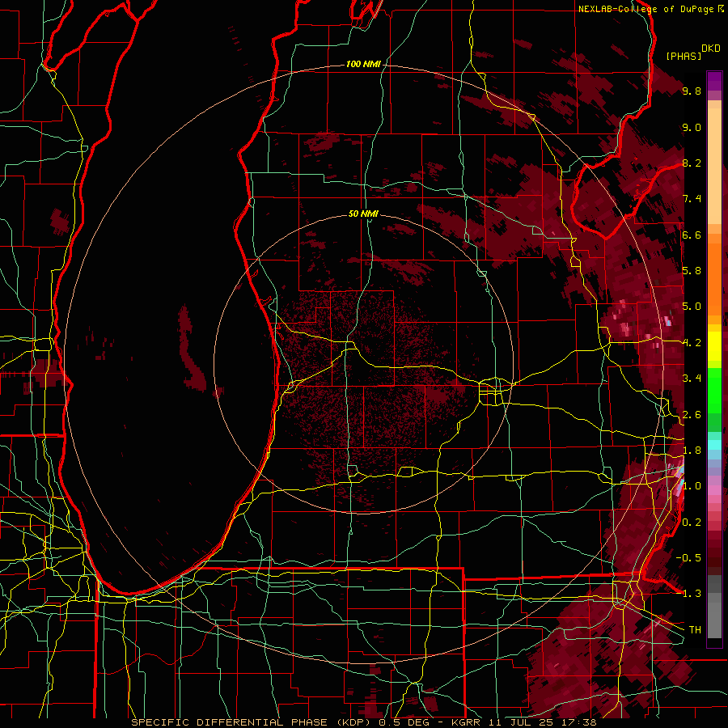
Task: Click the 1.0 scale value
Action: 692,486
